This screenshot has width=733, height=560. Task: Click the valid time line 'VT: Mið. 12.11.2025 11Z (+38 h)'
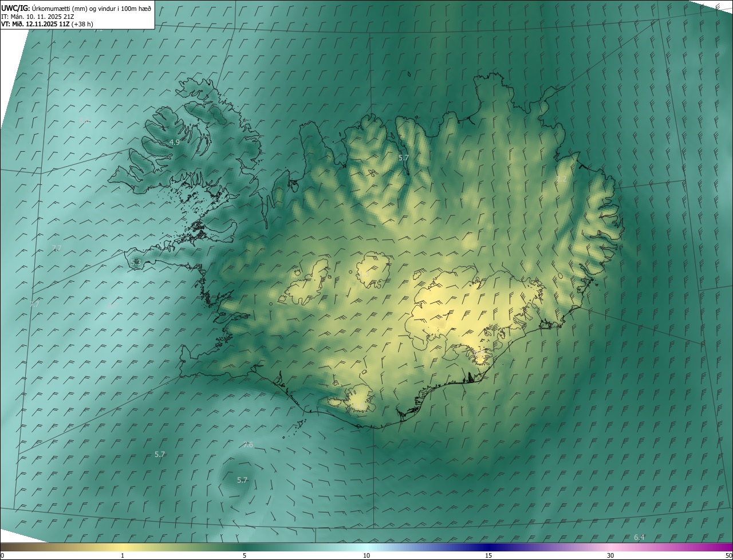click(47, 25)
